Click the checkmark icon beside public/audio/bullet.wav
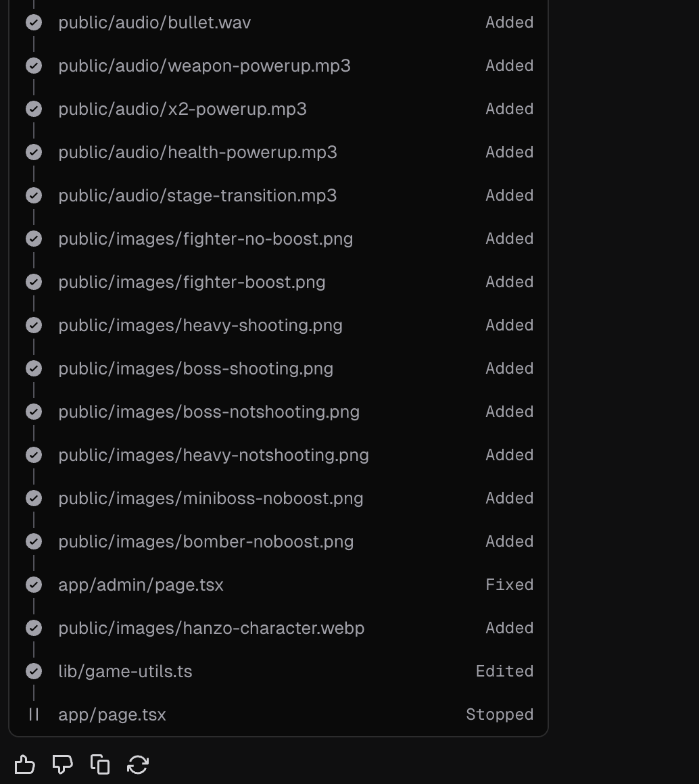699x784 pixels. coord(34,22)
